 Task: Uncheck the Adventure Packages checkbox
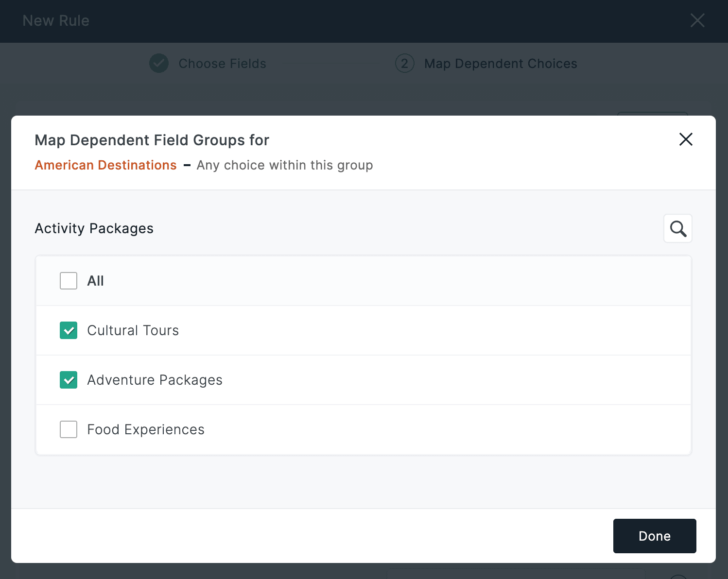[x=69, y=380]
